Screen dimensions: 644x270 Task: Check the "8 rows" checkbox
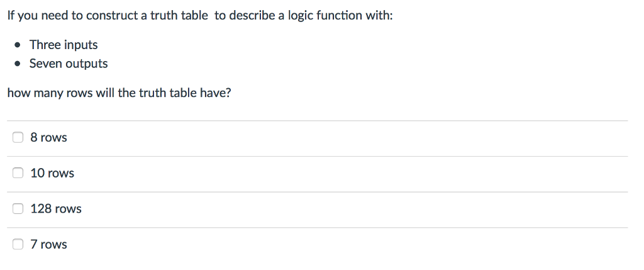point(18,137)
